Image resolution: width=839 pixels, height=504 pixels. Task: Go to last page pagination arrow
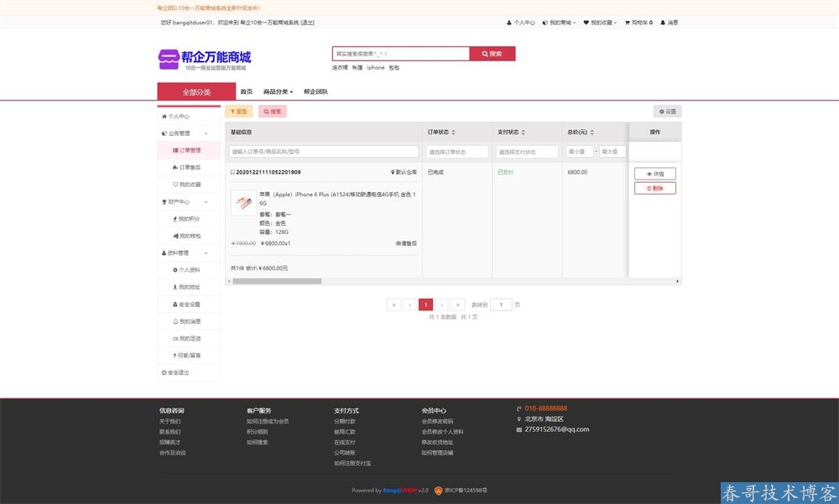[x=458, y=304]
